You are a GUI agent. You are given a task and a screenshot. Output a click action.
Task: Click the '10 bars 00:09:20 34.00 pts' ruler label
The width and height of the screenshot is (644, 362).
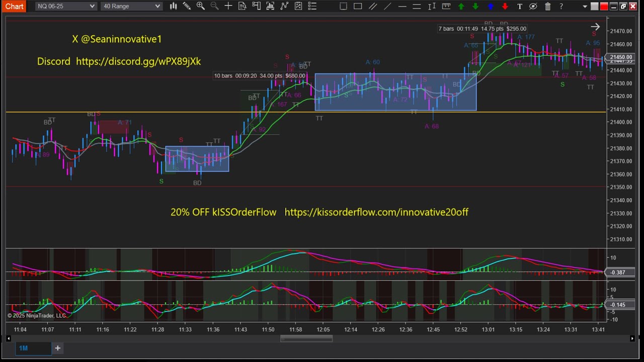point(260,76)
